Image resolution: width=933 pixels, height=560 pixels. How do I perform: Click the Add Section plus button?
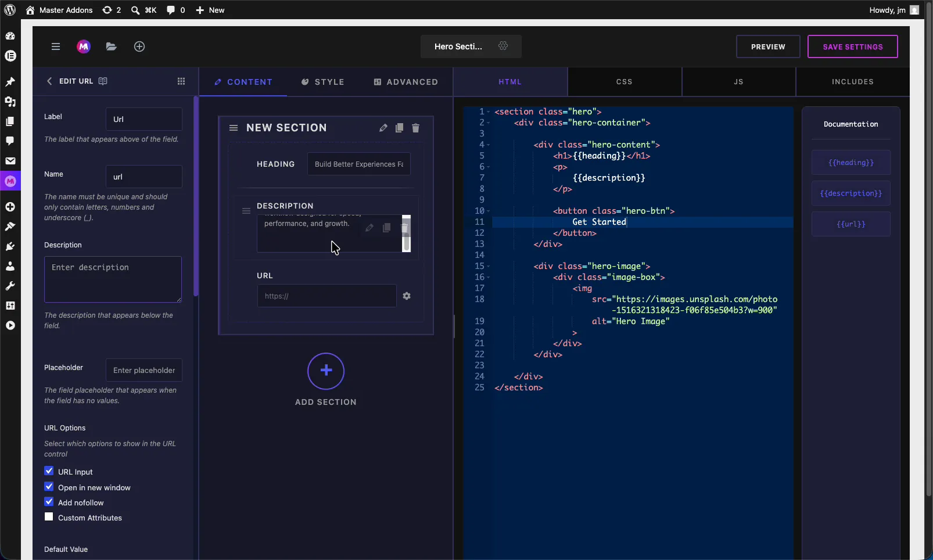pyautogui.click(x=326, y=371)
